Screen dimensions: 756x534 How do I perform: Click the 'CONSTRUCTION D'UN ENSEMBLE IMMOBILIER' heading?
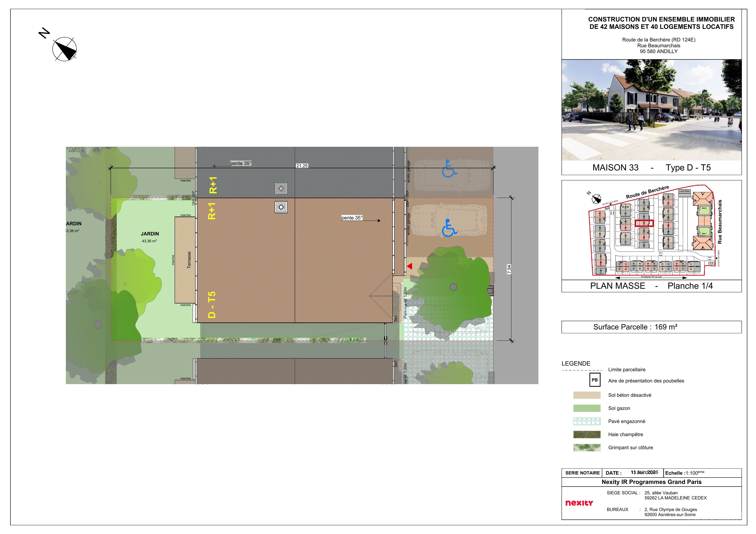click(661, 19)
